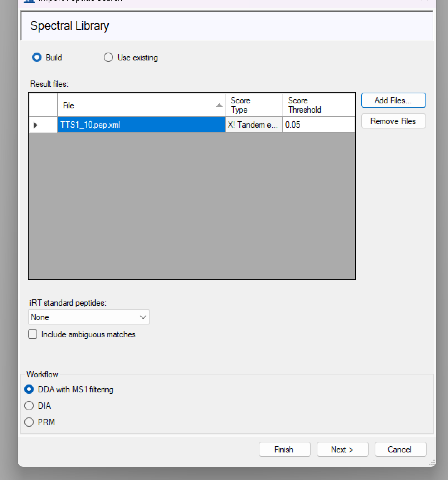448x480 pixels.
Task: Click the Add Files button
Action: click(x=393, y=101)
